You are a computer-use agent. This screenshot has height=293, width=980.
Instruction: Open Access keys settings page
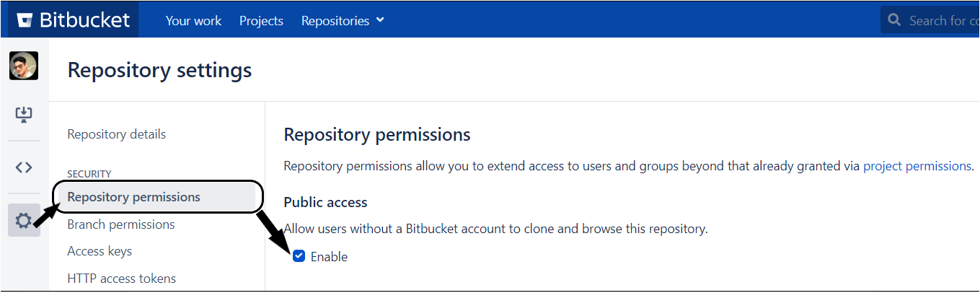click(100, 251)
